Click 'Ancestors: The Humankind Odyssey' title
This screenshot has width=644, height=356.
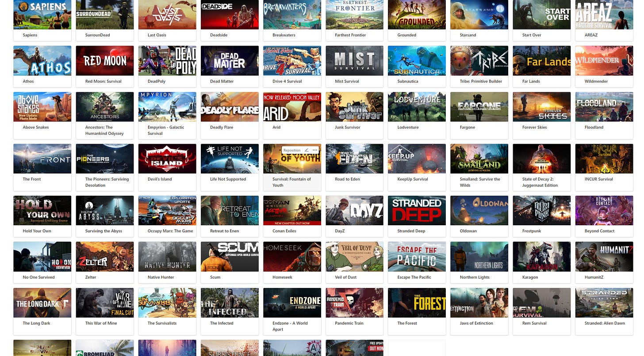pos(104,130)
